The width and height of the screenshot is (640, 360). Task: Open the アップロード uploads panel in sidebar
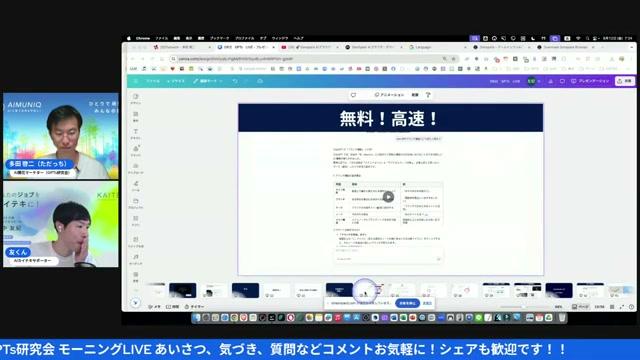(x=136, y=168)
